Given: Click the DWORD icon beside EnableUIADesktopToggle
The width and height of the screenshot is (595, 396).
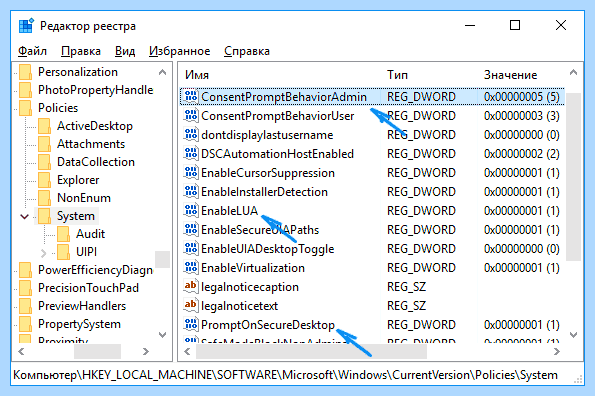Looking at the screenshot, I should click(191, 248).
